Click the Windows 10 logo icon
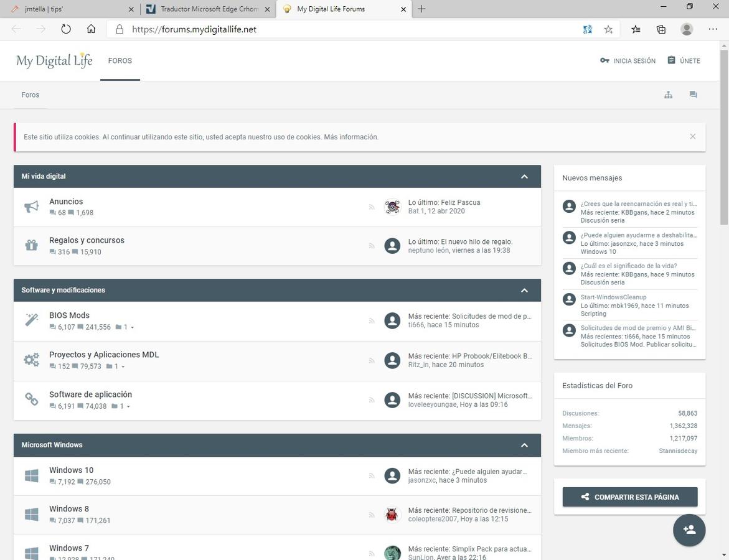The height and width of the screenshot is (560, 729). coord(32,475)
